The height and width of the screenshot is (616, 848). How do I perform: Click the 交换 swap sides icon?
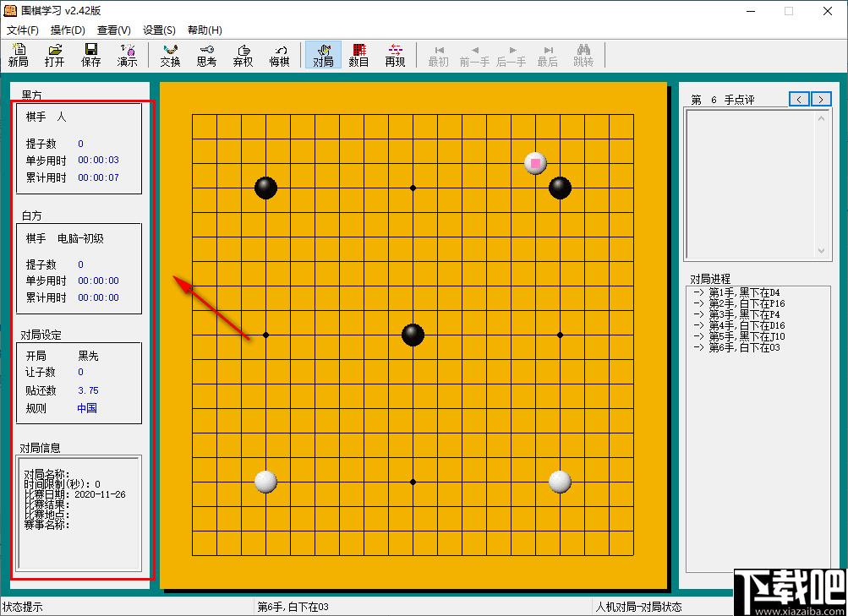pyautogui.click(x=169, y=56)
